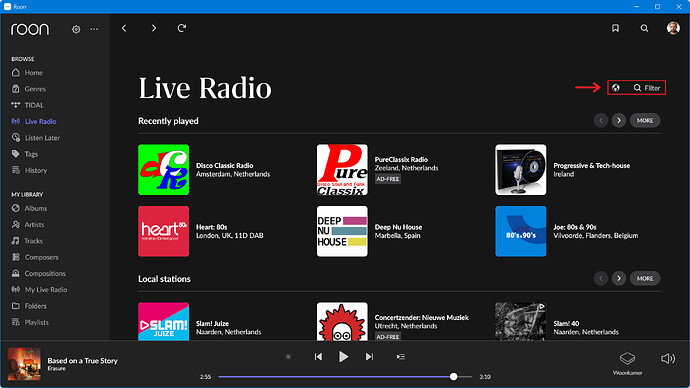690x388 pixels.
Task: Click the playback progress slider handle
Action: point(453,377)
